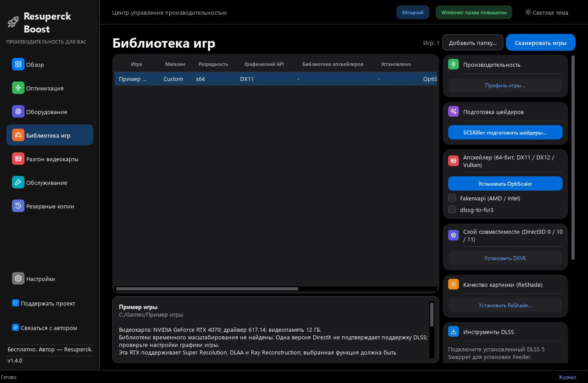Click the Добавить папку... button
The width and height of the screenshot is (588, 383).
point(473,43)
